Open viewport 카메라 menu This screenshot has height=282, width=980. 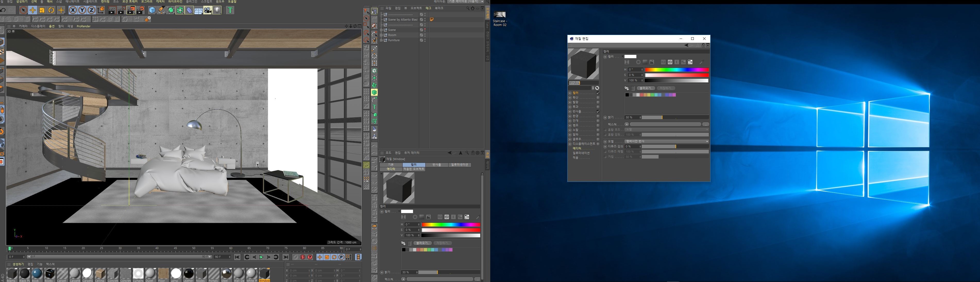point(23,26)
